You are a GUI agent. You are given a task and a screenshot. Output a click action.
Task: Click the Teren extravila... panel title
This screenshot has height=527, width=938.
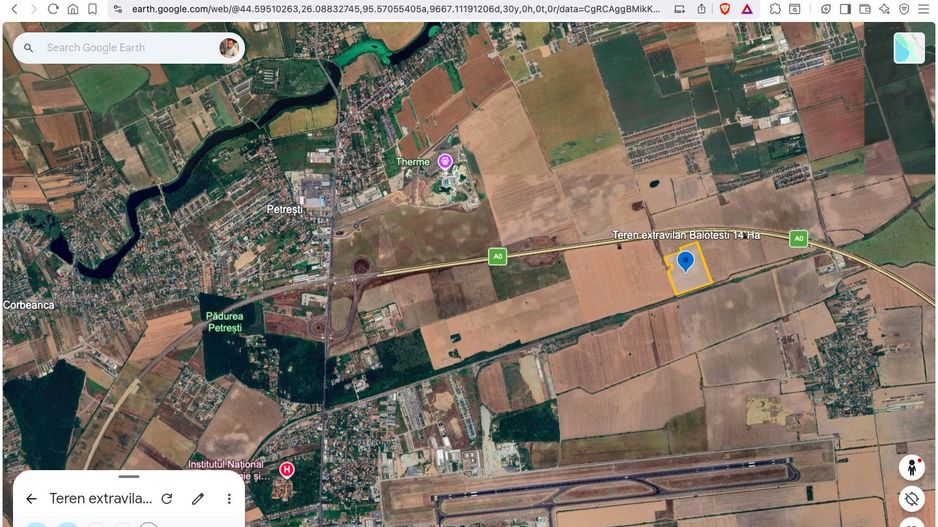point(100,498)
